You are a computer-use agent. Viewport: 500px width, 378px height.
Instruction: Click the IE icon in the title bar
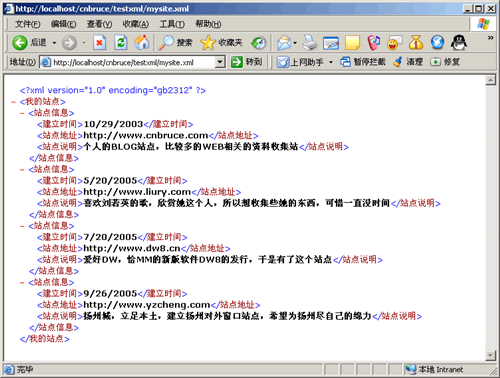(x=9, y=9)
